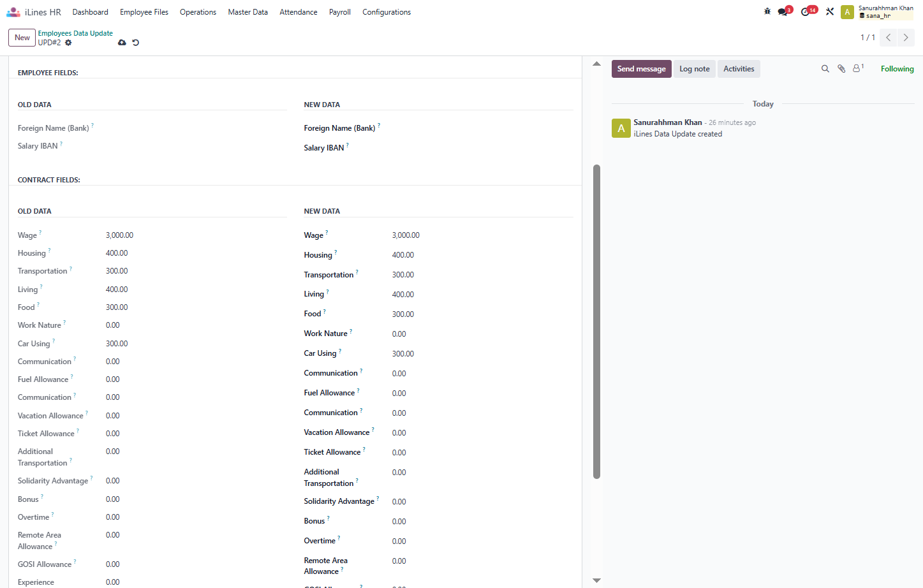Image resolution: width=923 pixels, height=588 pixels.
Task: Click the scroll-up arrow above the scrollbar
Action: tap(597, 64)
